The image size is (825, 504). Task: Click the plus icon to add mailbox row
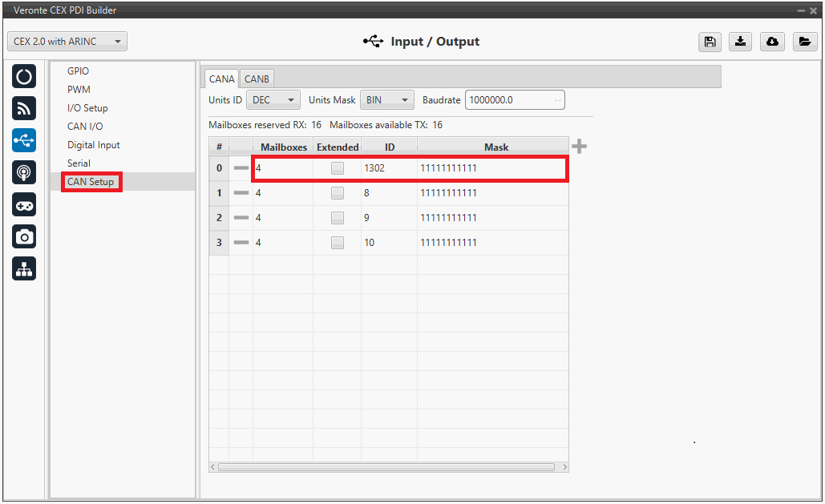(579, 146)
